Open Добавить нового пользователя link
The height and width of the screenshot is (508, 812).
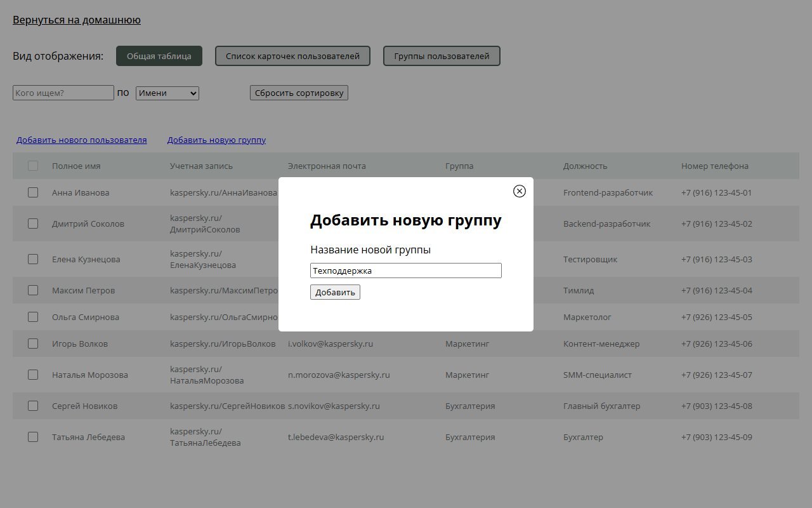tap(82, 140)
